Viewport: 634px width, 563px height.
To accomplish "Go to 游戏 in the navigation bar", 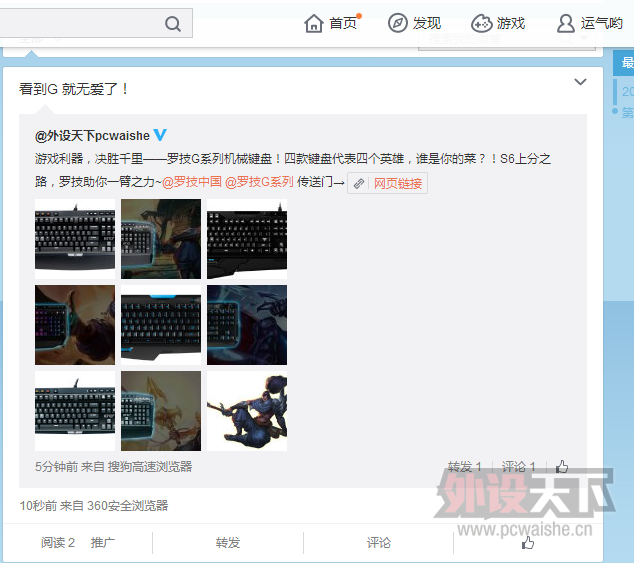I will tap(511, 23).
